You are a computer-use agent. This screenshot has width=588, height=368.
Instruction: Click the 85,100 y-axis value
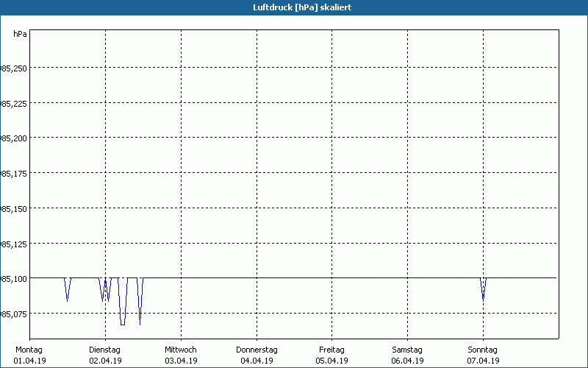pyautogui.click(x=14, y=279)
